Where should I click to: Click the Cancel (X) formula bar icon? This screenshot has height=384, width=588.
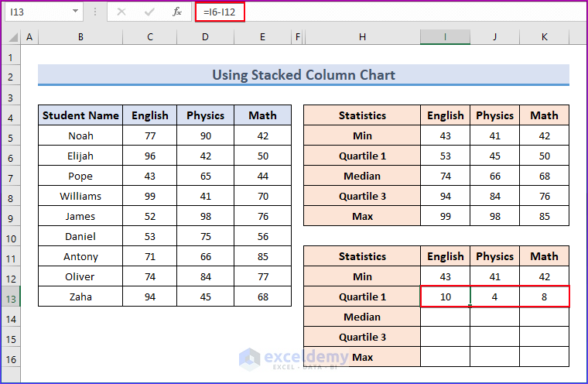[x=121, y=12]
